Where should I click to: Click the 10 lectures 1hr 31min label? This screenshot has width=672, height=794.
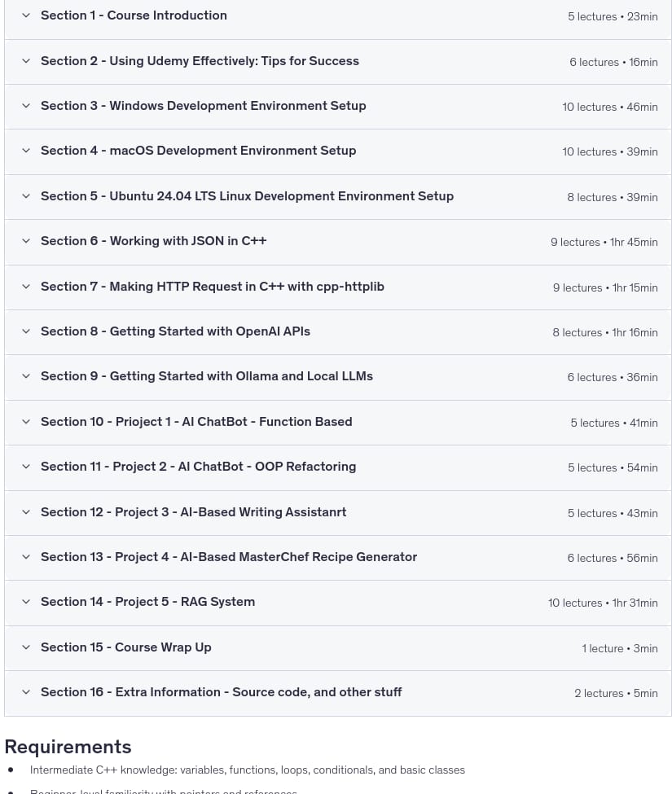coord(603,603)
